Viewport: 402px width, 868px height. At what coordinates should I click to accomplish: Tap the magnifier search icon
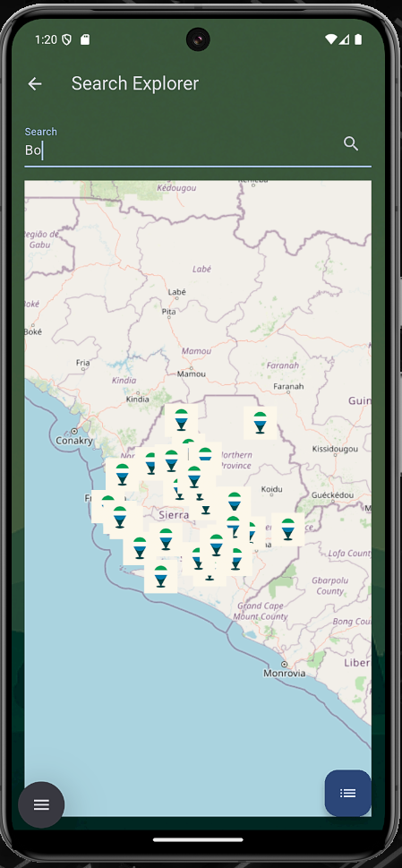coord(351,144)
